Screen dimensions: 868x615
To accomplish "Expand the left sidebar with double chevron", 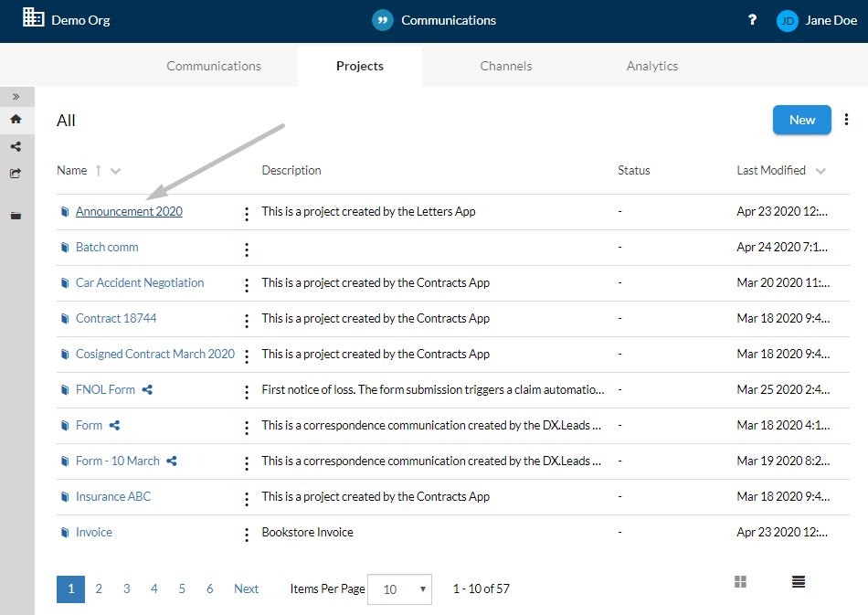I will 16,97.
